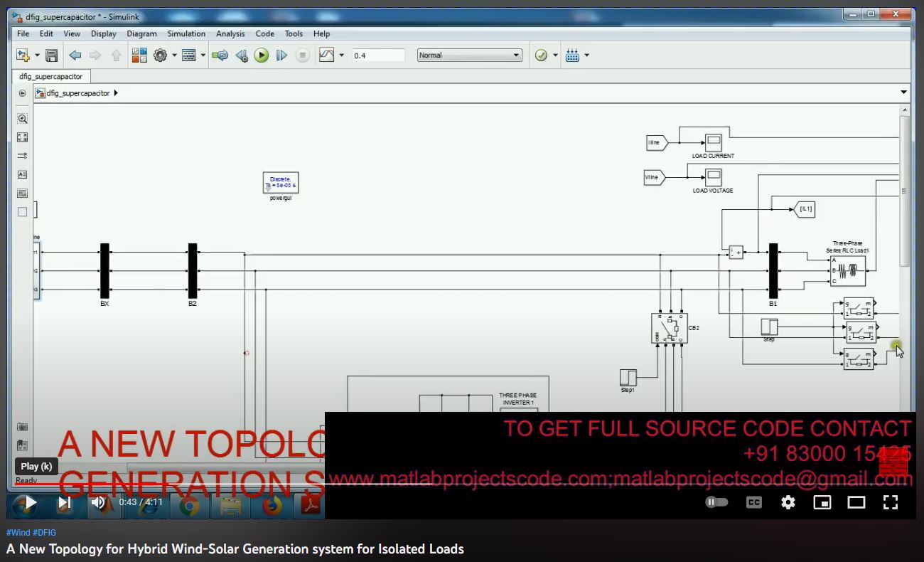Expand Data Inspector dropdown arrow
924x562 pixels.
[342, 55]
